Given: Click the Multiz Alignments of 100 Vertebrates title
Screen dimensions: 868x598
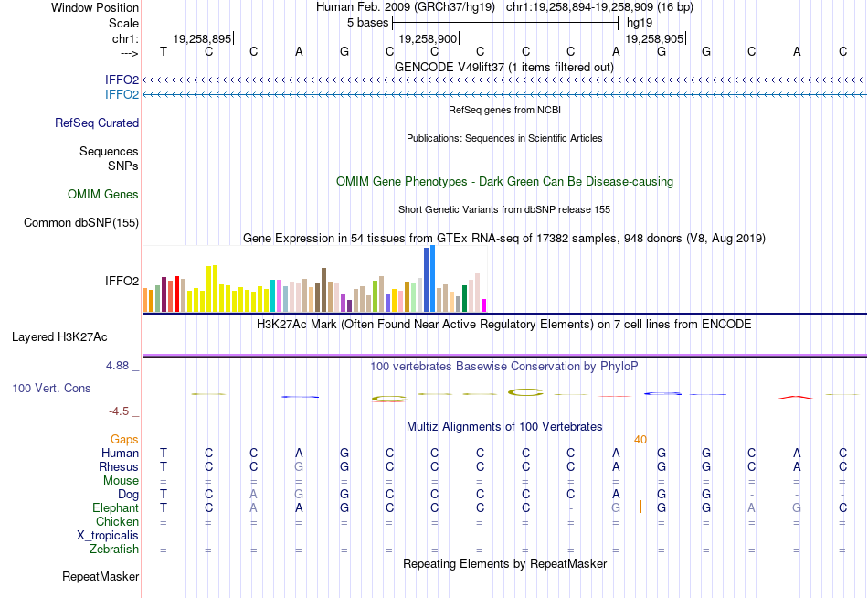Looking at the screenshot, I should click(504, 427).
